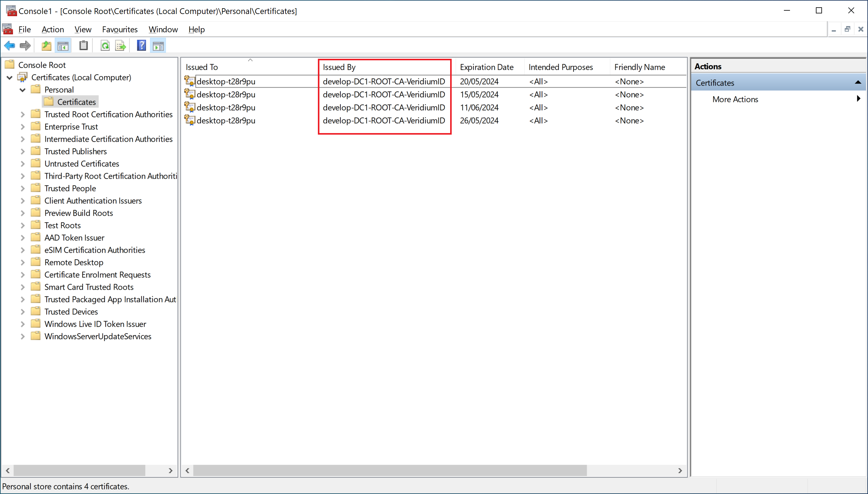
Task: Click the blue Back arrow toolbar icon
Action: [x=9, y=45]
